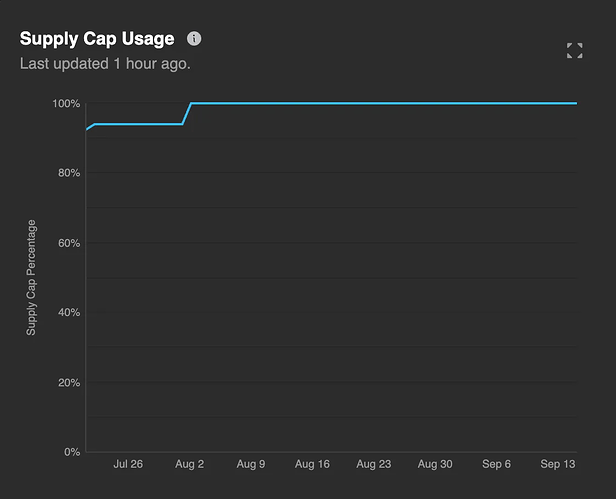Click the 60% y-axis label
This screenshot has height=499, width=616.
pos(68,243)
